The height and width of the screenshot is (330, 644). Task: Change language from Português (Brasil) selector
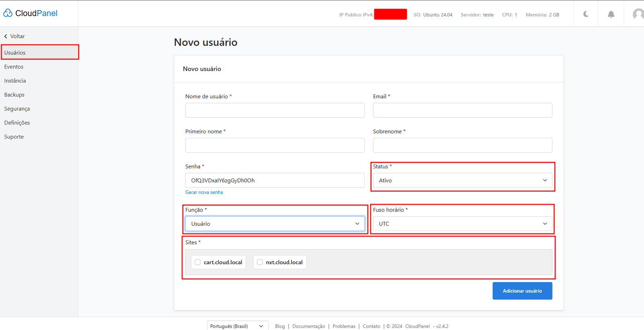tap(237, 326)
